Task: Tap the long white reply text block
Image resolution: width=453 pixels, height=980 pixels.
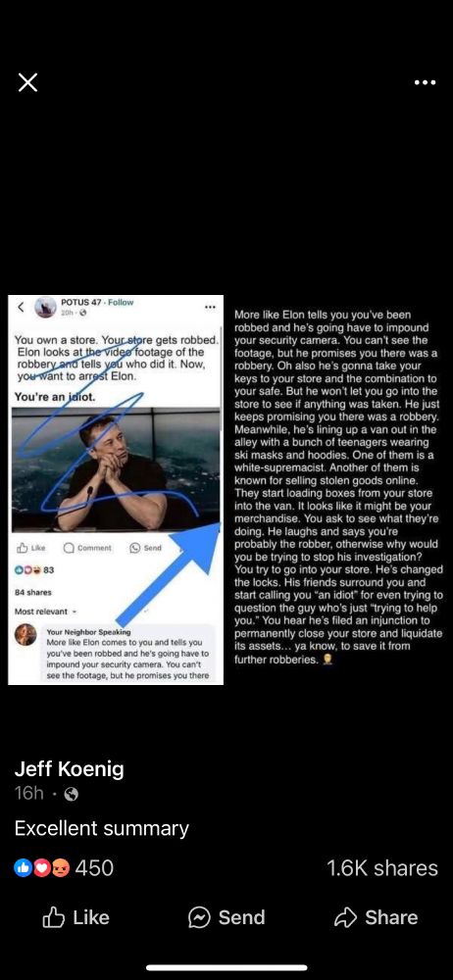Action: (338, 487)
